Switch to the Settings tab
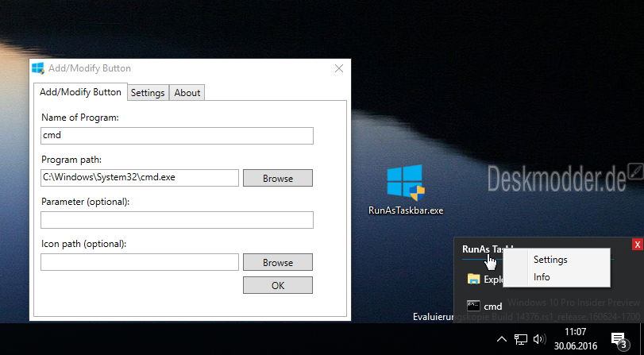Viewport: 644px width, 355px height. click(148, 93)
